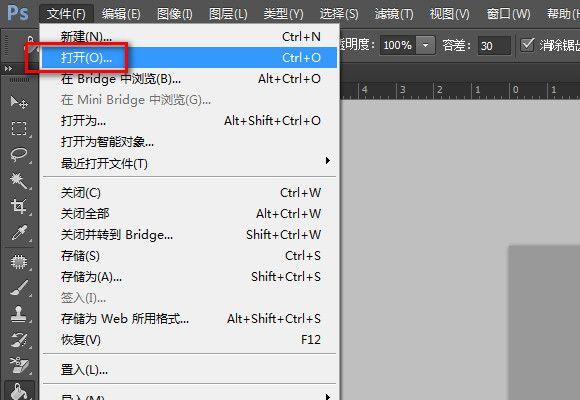
Task: Select the Lasso tool
Action: click(19, 154)
